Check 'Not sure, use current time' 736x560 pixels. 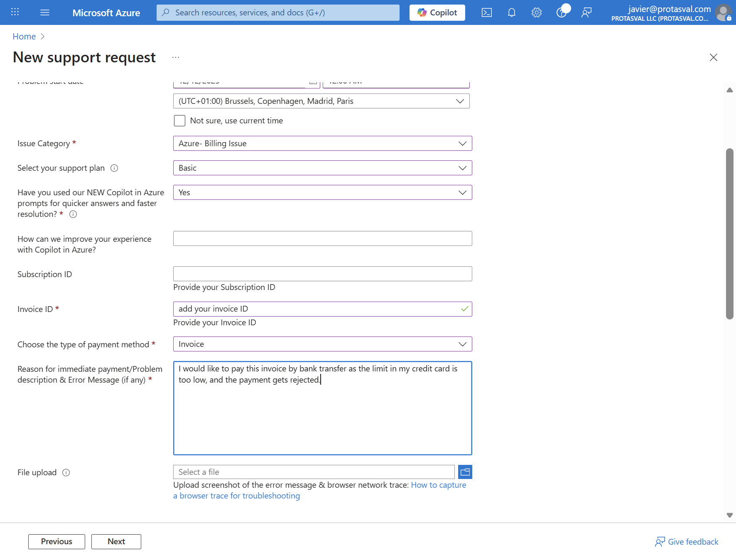[x=179, y=120]
